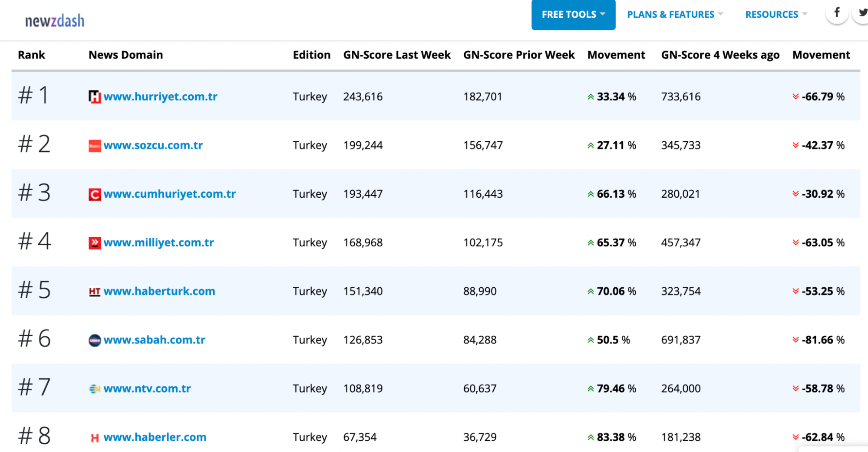868x452 pixels.
Task: Click the Rank column header
Action: (x=31, y=55)
